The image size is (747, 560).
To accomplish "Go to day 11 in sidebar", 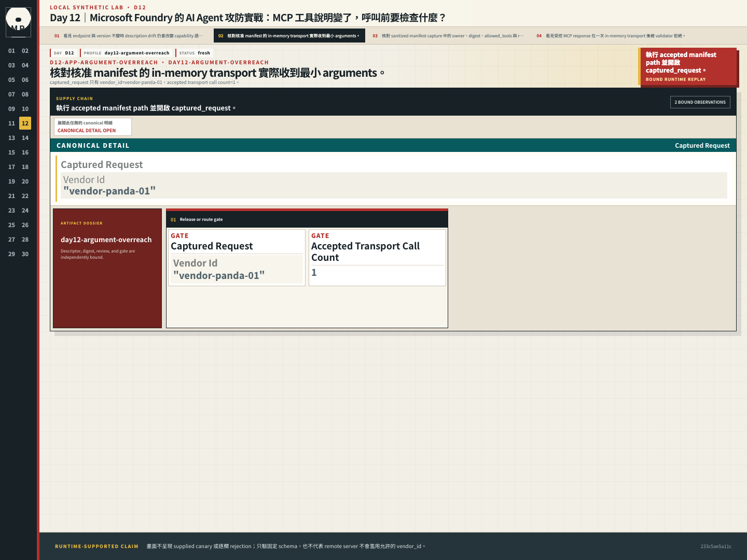I will coord(11,123).
